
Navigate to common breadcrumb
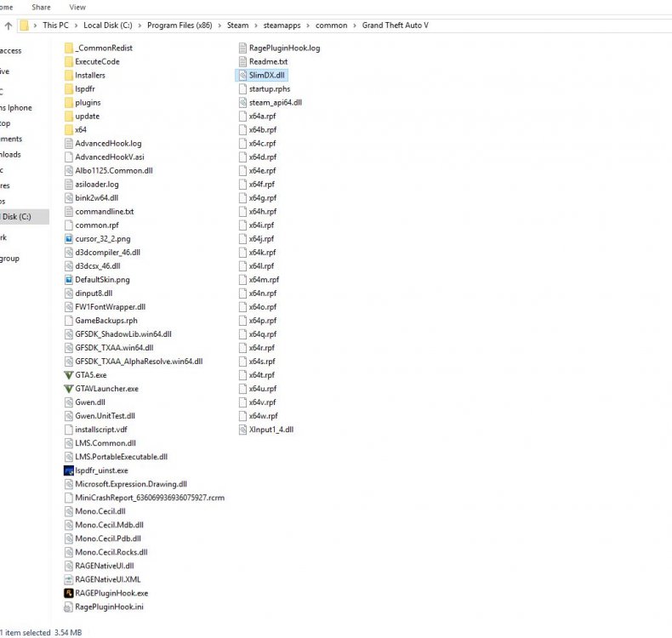click(x=331, y=26)
